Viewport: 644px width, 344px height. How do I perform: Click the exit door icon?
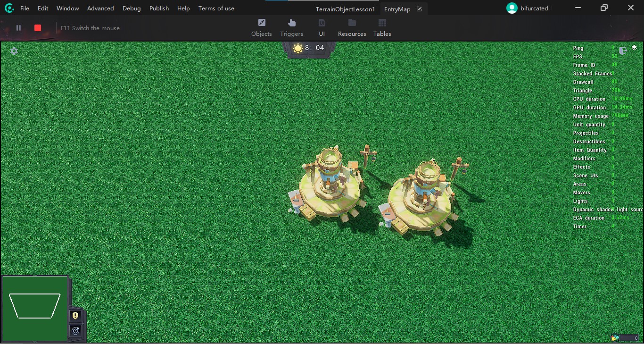(623, 50)
